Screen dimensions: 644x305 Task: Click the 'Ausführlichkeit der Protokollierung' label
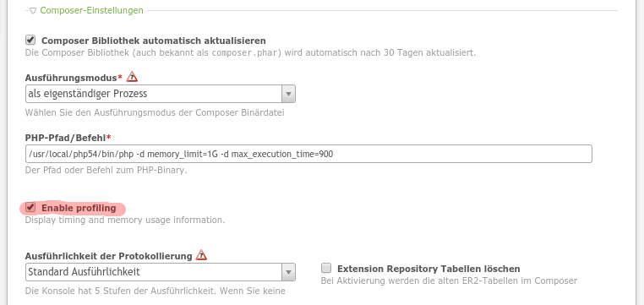click(109, 256)
